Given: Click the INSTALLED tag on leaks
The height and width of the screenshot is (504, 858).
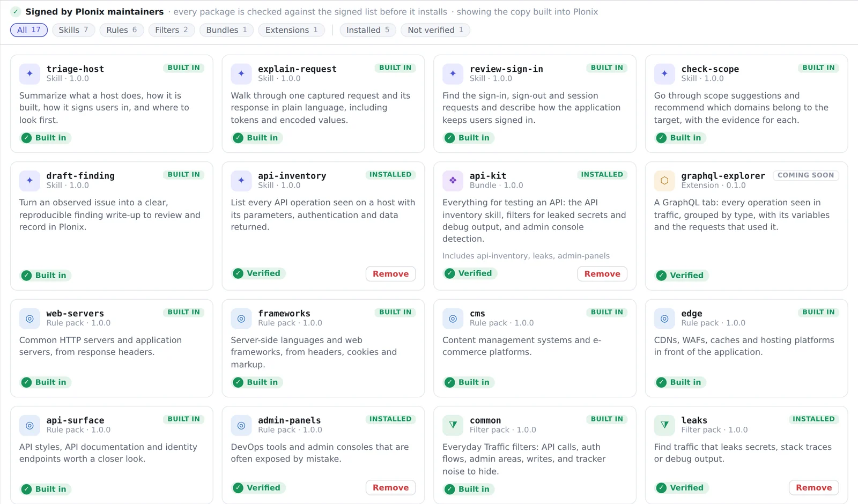Looking at the screenshot, I should 814,419.
